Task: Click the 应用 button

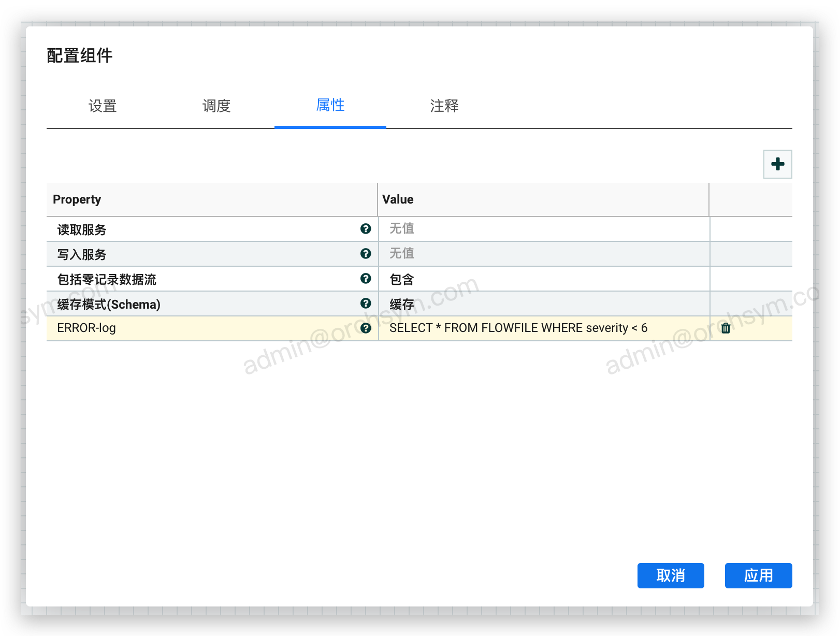Action: click(758, 575)
